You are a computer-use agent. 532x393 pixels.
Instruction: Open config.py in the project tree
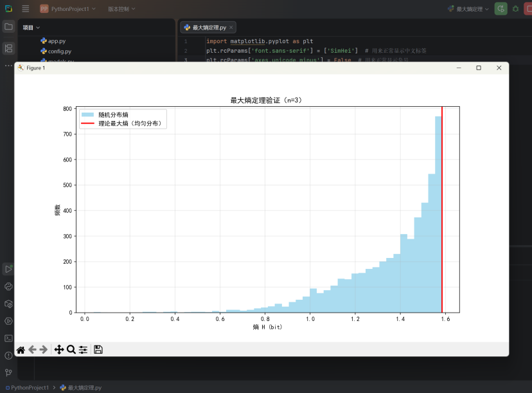click(x=56, y=51)
